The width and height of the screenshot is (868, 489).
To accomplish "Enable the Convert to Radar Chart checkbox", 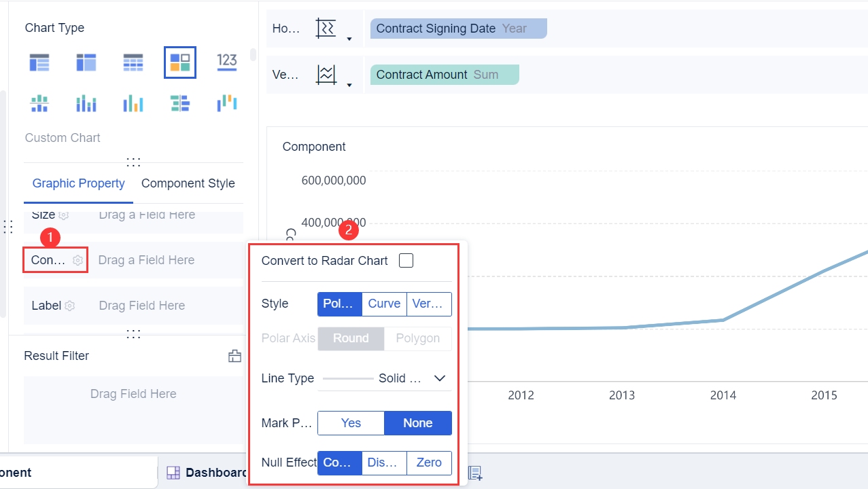I will 406,261.
